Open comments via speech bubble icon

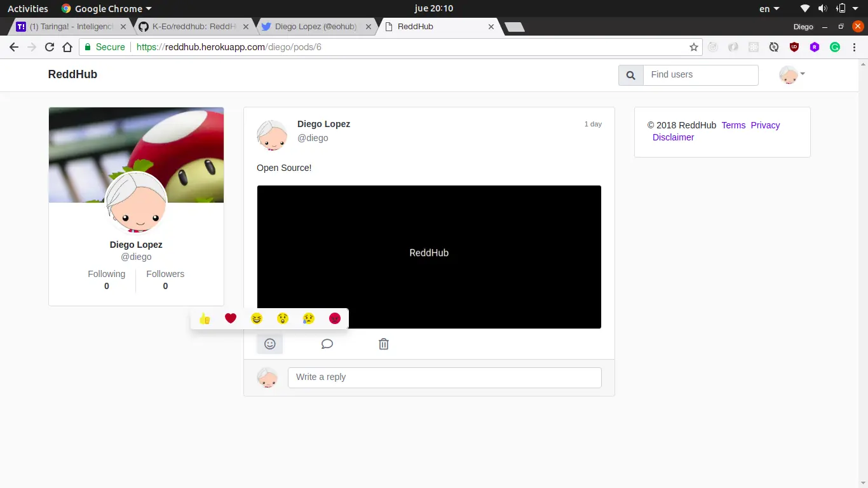[327, 344]
